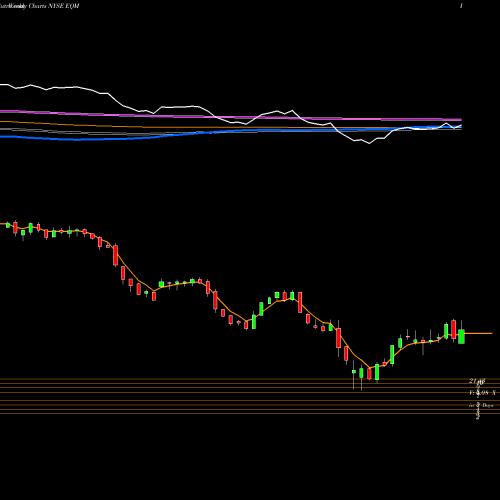
Task: Select the magenta moving average line
Action: click(231, 116)
